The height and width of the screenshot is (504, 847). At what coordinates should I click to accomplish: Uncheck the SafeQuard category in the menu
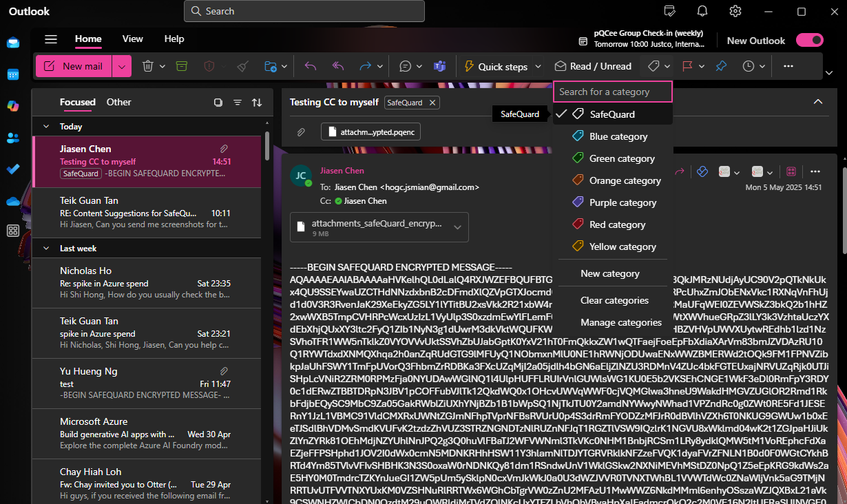point(613,114)
